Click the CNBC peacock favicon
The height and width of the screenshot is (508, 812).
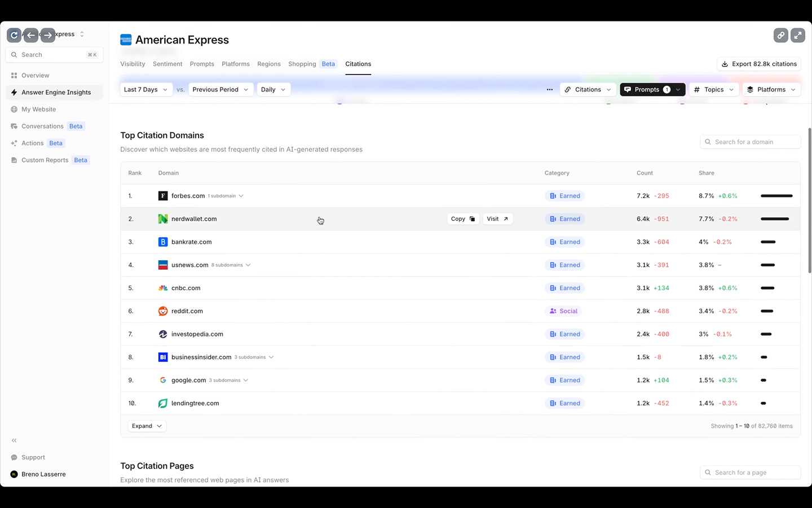tap(163, 288)
